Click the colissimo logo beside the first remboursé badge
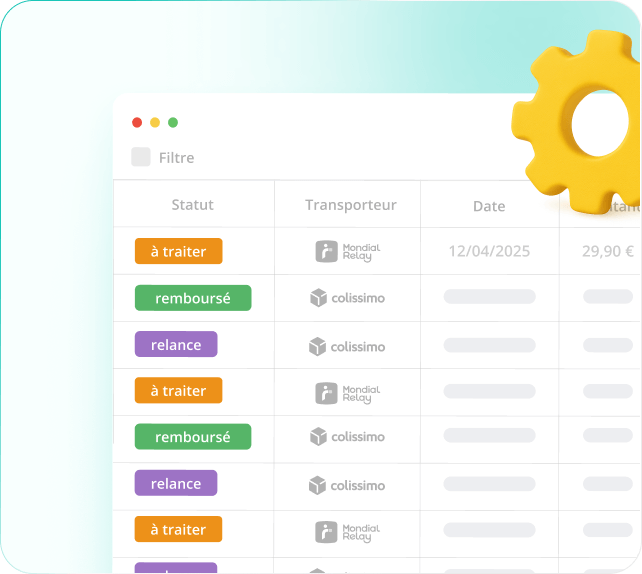 [x=347, y=298]
